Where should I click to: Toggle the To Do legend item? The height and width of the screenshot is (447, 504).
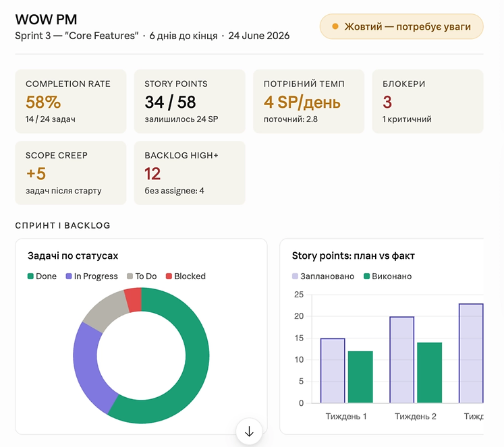142,276
